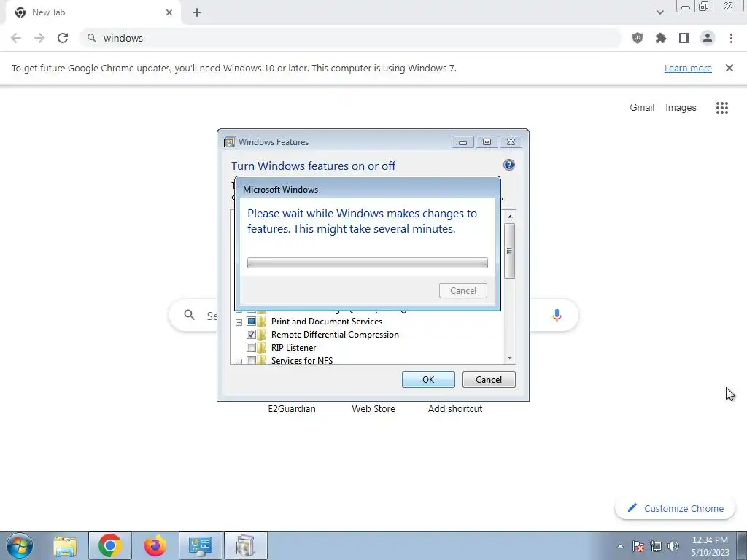Select the Remote Differential Compression row
The width and height of the screenshot is (747, 560).
pos(335,334)
